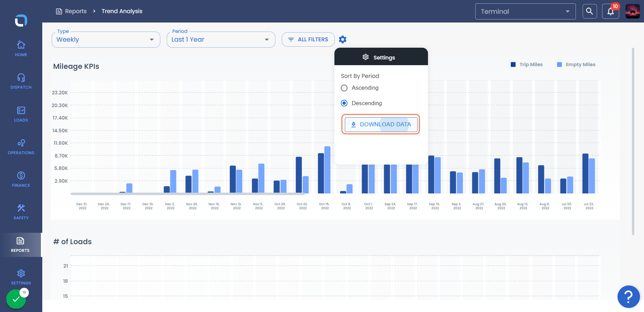Screen dimensions: 644x312
Task: Open the Dispatch section
Action: pyautogui.click(x=21, y=81)
